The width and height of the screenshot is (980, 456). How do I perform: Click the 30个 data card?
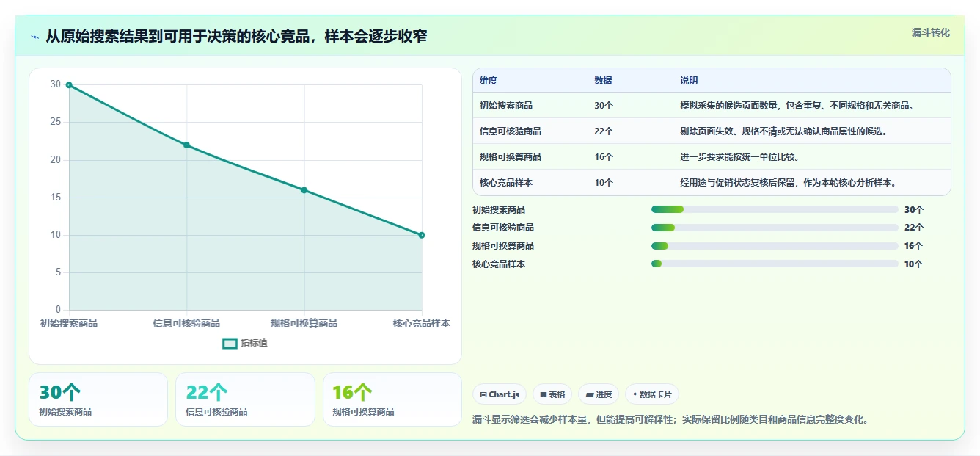(98, 399)
